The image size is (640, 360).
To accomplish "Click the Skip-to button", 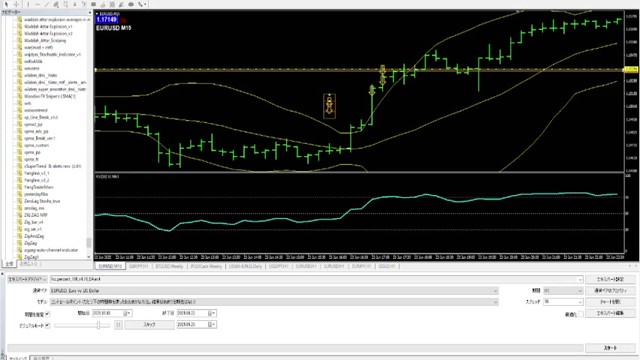I will tap(149, 325).
